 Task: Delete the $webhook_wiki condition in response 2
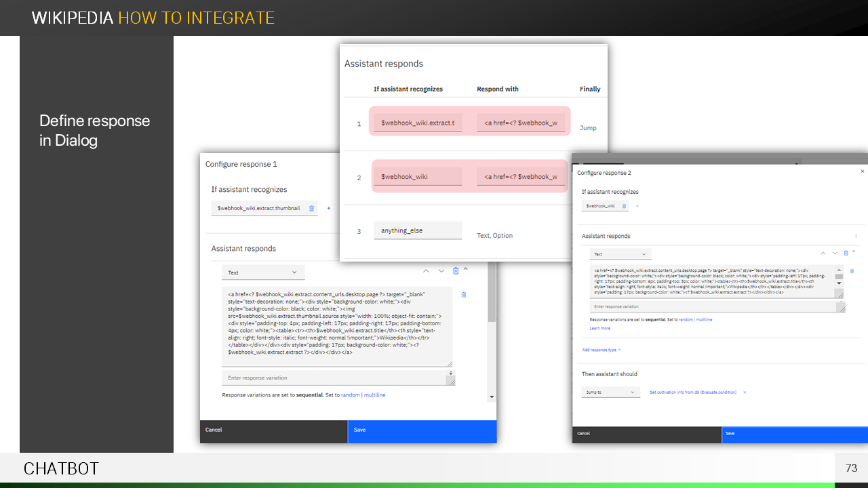[625, 206]
